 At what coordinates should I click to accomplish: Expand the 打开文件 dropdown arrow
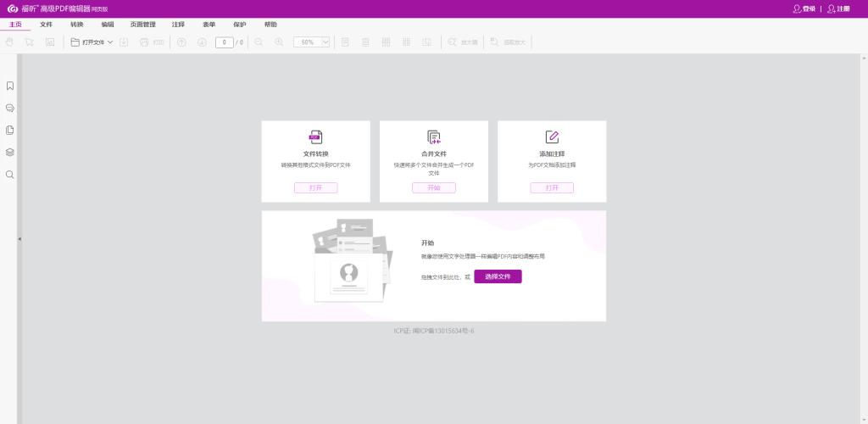pyautogui.click(x=110, y=42)
